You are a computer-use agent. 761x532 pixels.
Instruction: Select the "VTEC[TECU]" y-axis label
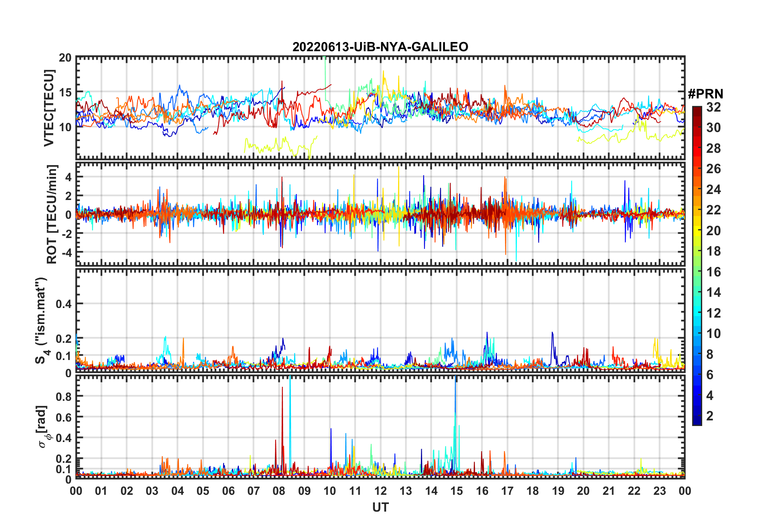point(49,108)
